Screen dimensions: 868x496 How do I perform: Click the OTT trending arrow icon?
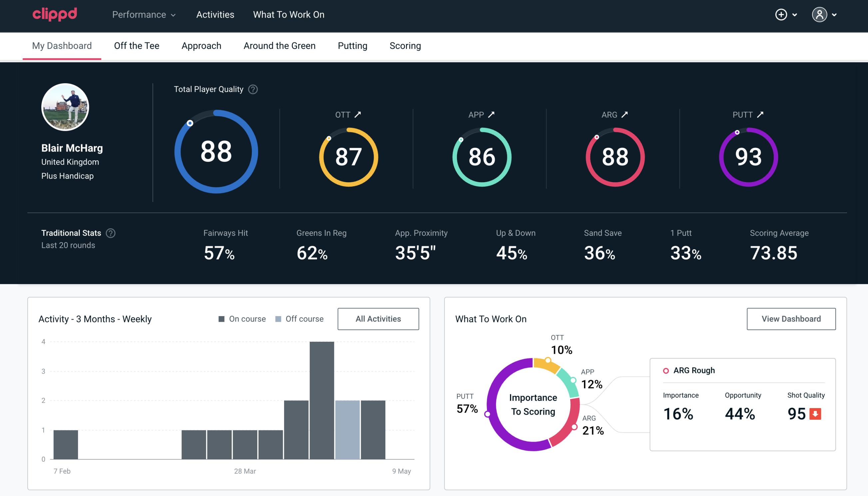[x=358, y=115]
